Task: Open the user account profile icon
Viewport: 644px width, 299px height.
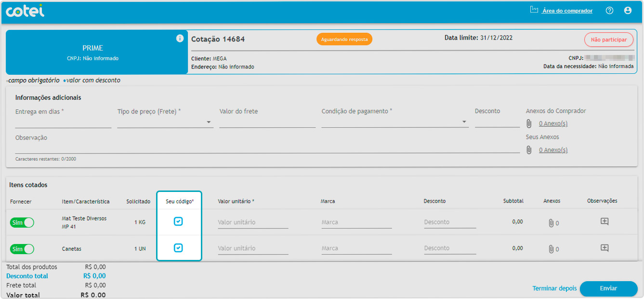Action: pos(628,11)
